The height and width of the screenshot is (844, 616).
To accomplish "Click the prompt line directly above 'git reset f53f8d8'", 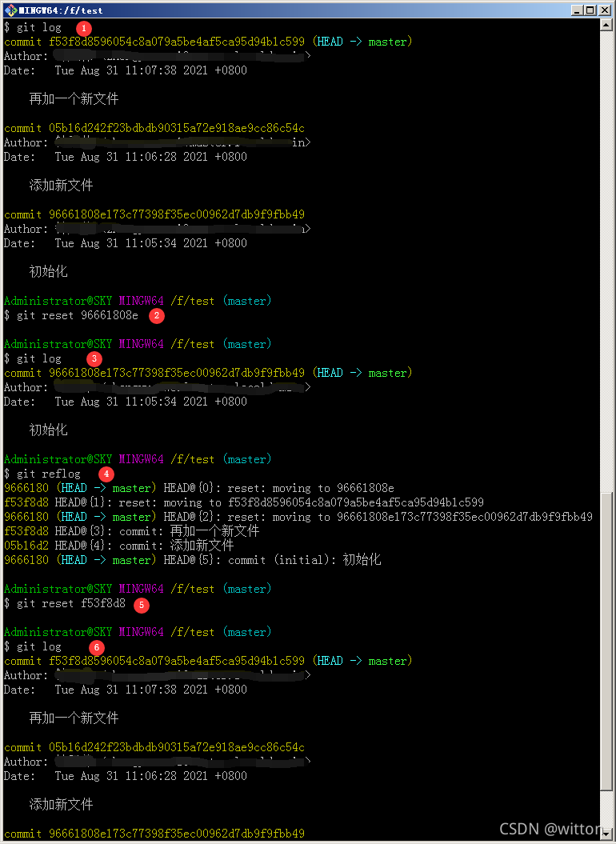I will pyautogui.click(x=138, y=589).
